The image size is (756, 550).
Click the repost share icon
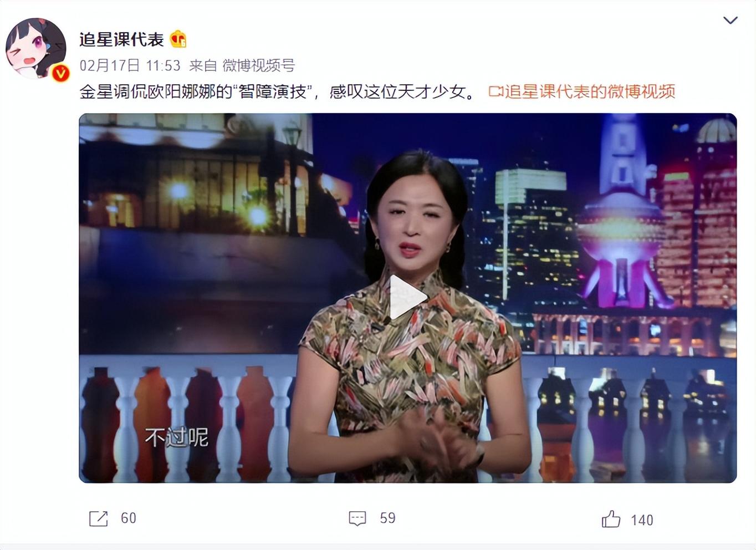98,518
